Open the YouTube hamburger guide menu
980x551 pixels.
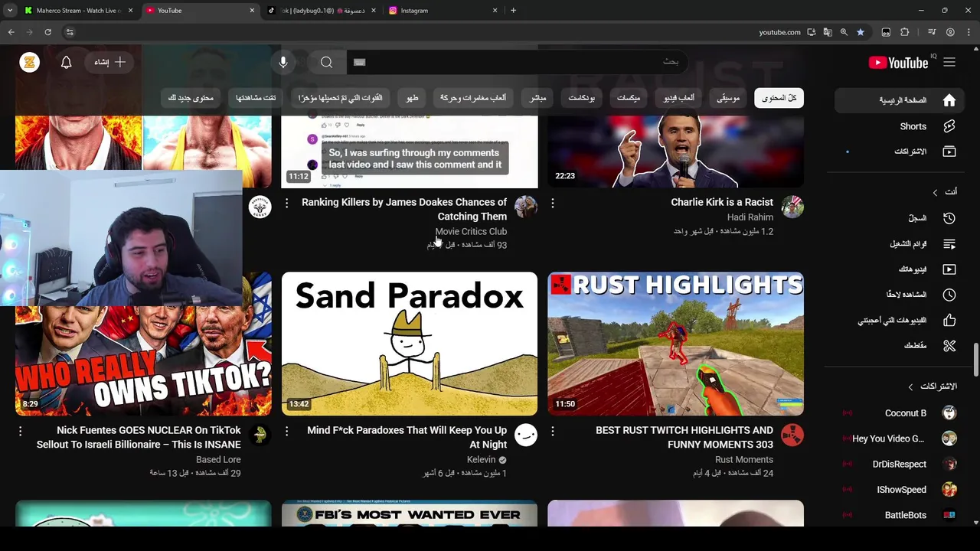pyautogui.click(x=949, y=63)
